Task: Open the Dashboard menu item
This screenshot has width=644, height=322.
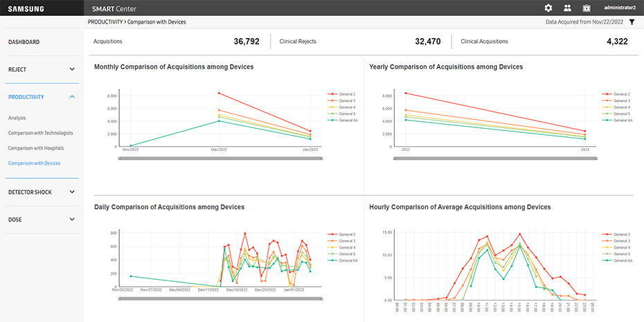Action: [24, 42]
